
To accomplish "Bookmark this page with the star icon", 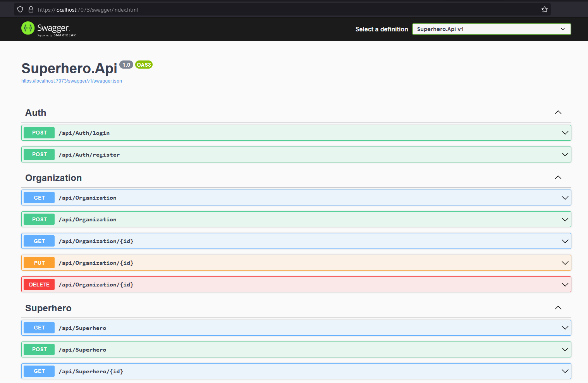I will pos(545,9).
